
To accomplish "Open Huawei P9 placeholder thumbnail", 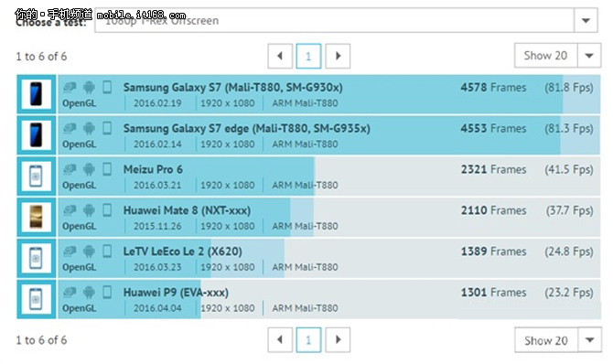I will pyautogui.click(x=36, y=299).
